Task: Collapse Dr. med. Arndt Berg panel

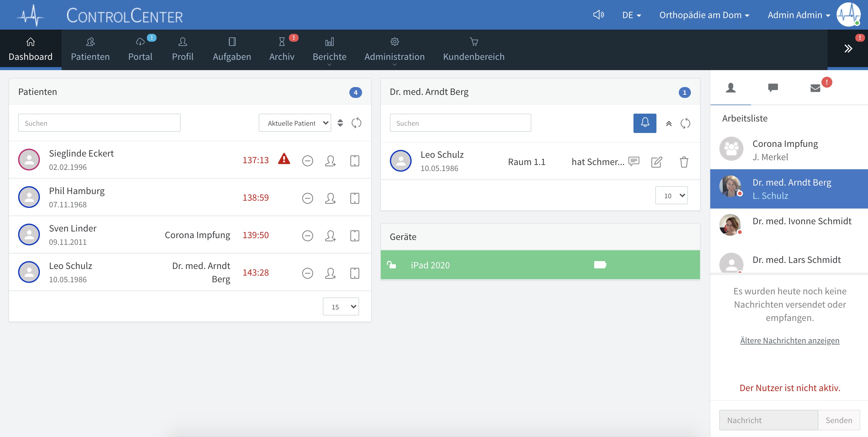Action: (669, 124)
